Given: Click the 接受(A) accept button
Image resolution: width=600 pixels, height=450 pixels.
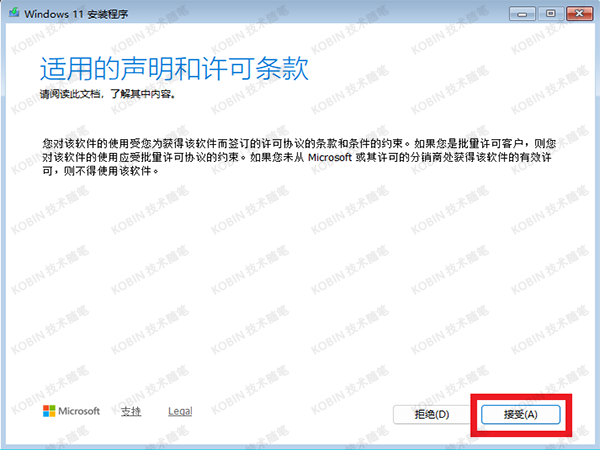Looking at the screenshot, I should (520, 414).
